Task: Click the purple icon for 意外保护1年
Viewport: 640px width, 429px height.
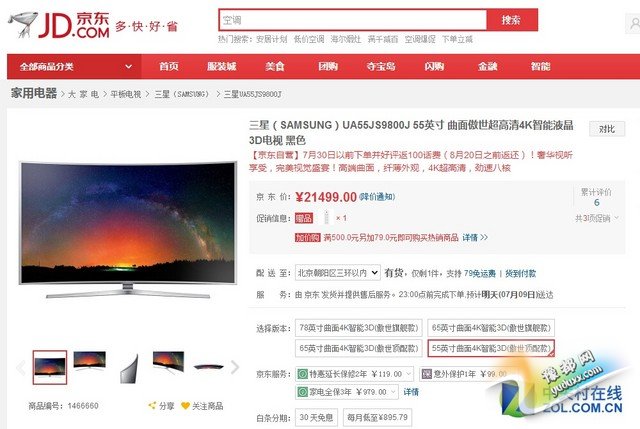Action: [427, 373]
